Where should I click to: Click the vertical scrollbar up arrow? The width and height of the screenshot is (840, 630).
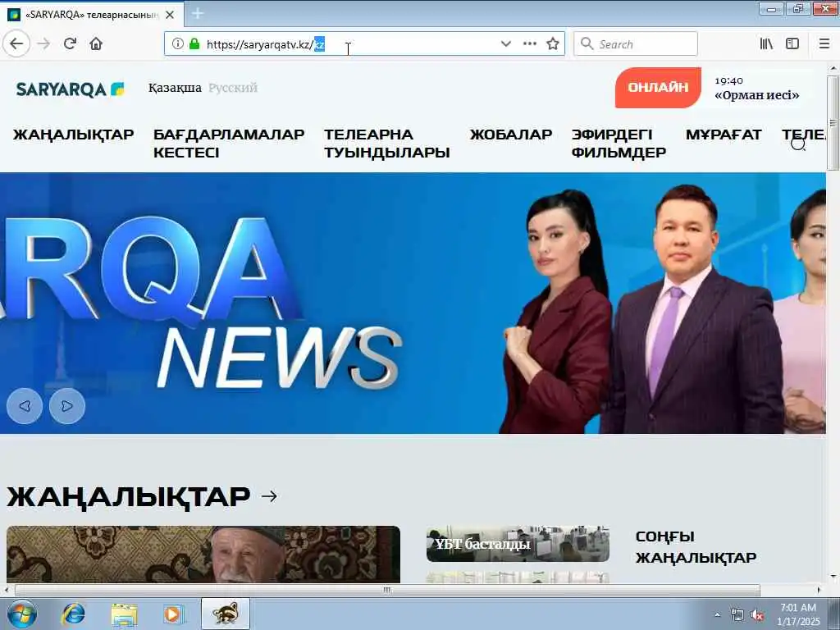coord(833,69)
